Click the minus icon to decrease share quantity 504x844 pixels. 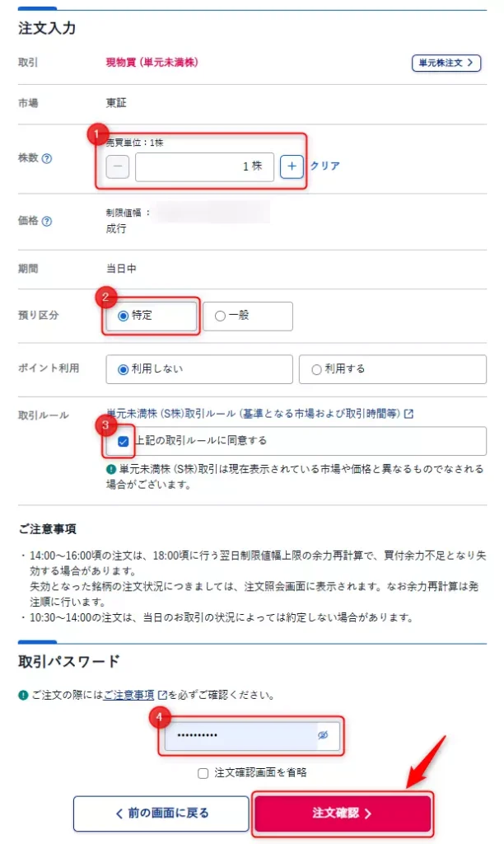pos(117,166)
